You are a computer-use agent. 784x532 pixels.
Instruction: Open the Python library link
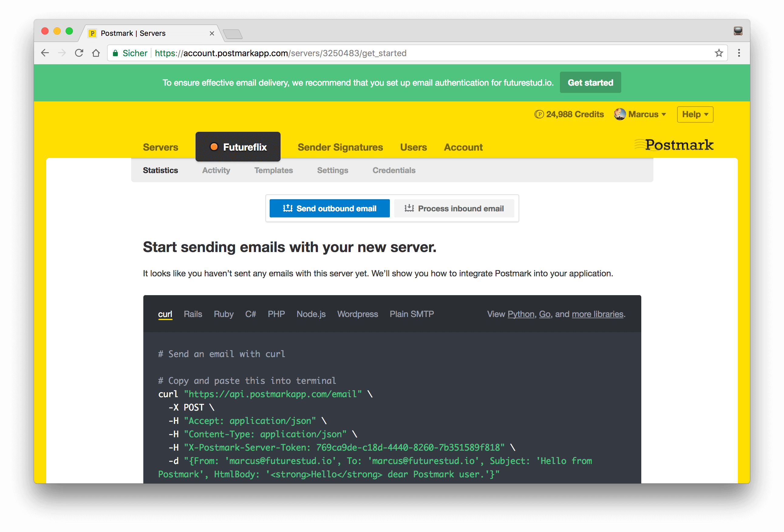click(x=520, y=314)
